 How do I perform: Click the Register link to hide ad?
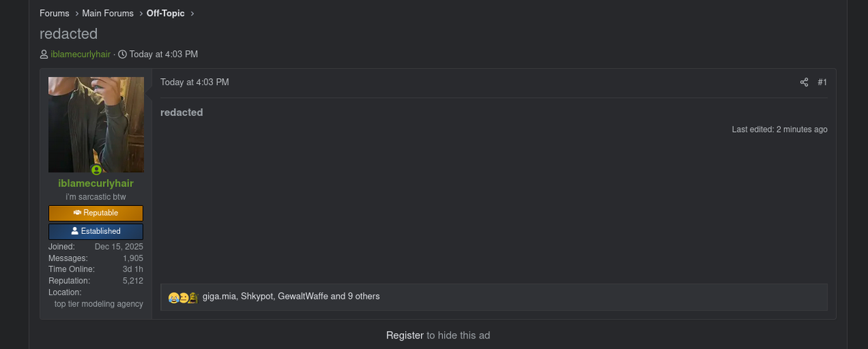pos(404,336)
